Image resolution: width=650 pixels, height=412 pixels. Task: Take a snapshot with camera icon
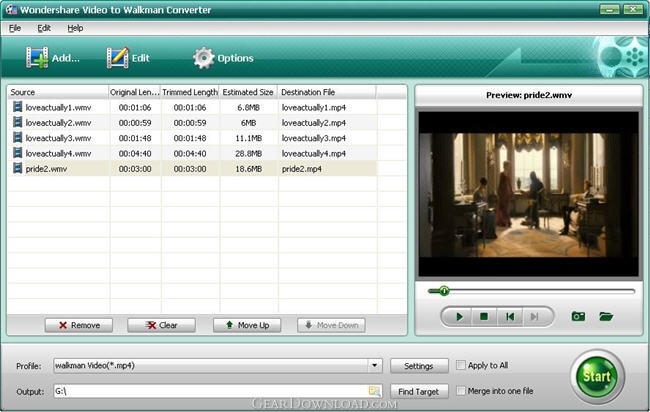(x=578, y=317)
